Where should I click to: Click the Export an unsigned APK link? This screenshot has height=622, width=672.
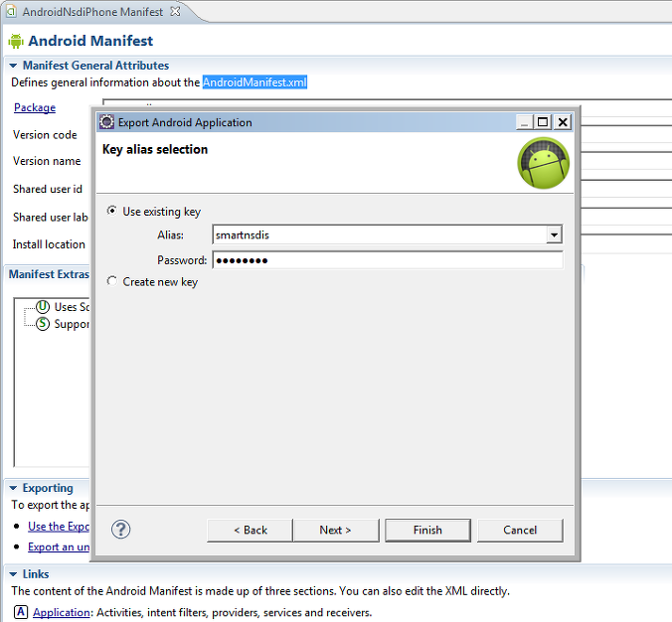tap(59, 547)
